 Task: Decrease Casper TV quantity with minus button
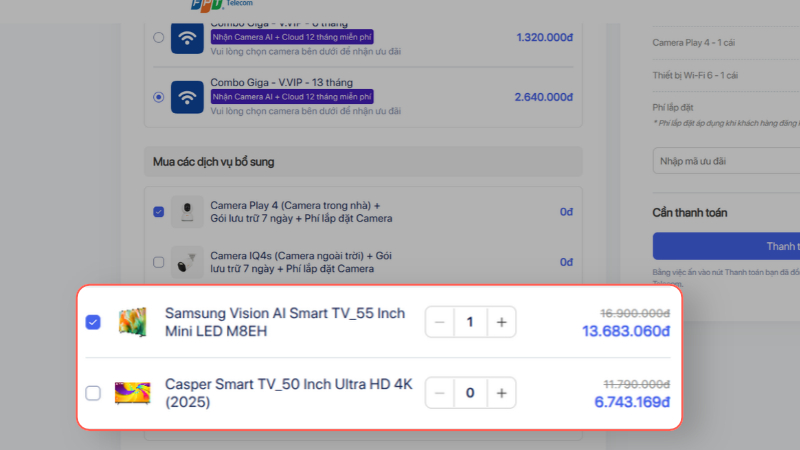click(439, 393)
